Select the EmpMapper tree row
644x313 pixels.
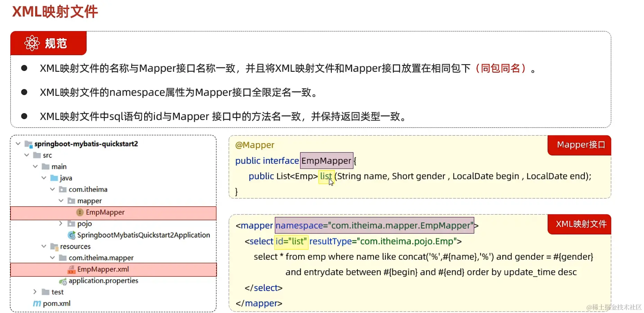click(x=114, y=213)
